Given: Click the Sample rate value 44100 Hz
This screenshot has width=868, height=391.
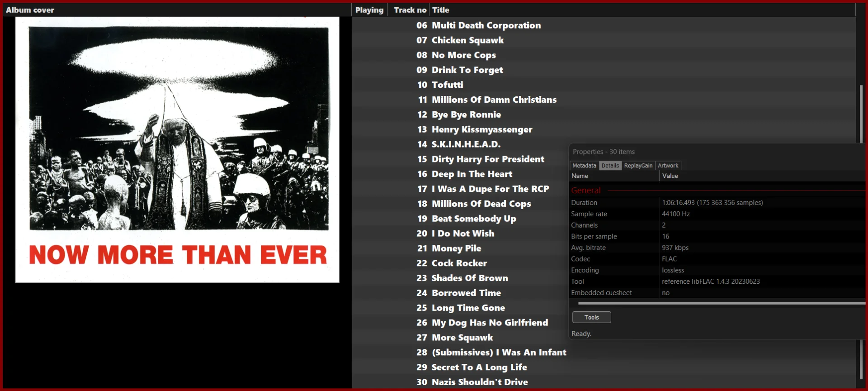Looking at the screenshot, I should pyautogui.click(x=676, y=214).
